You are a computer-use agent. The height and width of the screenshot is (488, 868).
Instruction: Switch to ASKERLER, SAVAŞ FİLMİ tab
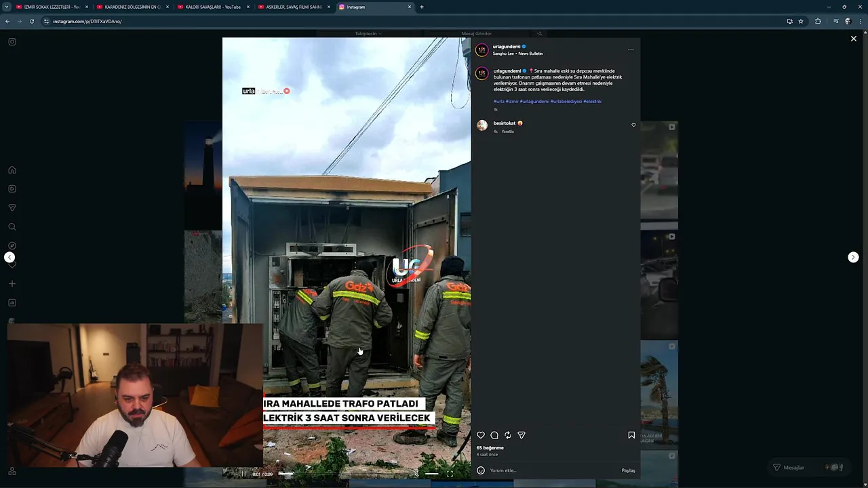[294, 7]
